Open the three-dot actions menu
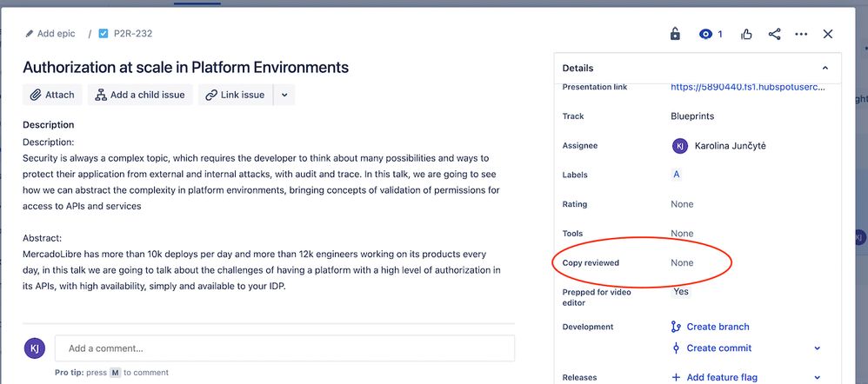868x384 pixels. coord(801,34)
